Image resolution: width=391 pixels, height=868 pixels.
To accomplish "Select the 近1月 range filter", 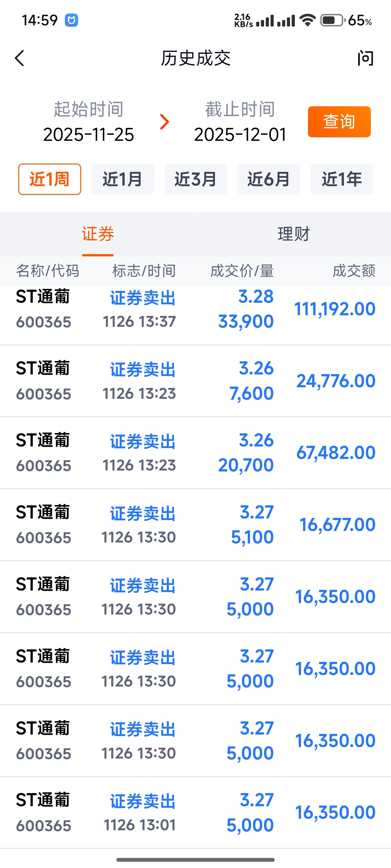I will (122, 179).
